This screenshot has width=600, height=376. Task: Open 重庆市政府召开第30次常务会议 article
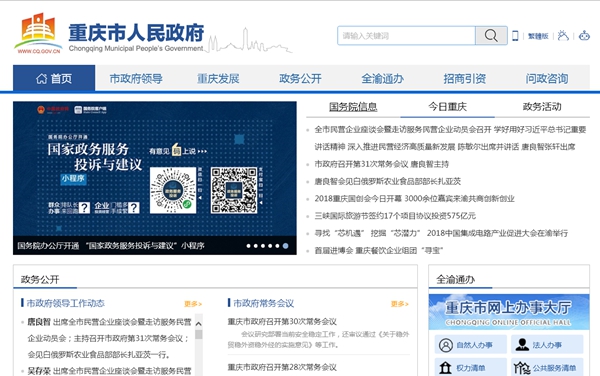pos(282,321)
